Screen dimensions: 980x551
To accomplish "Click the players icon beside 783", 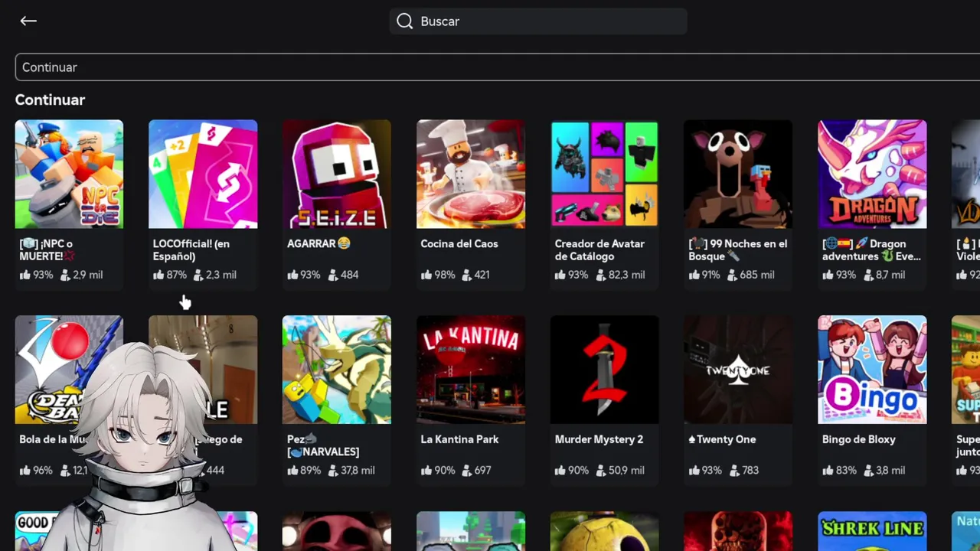I will [733, 471].
